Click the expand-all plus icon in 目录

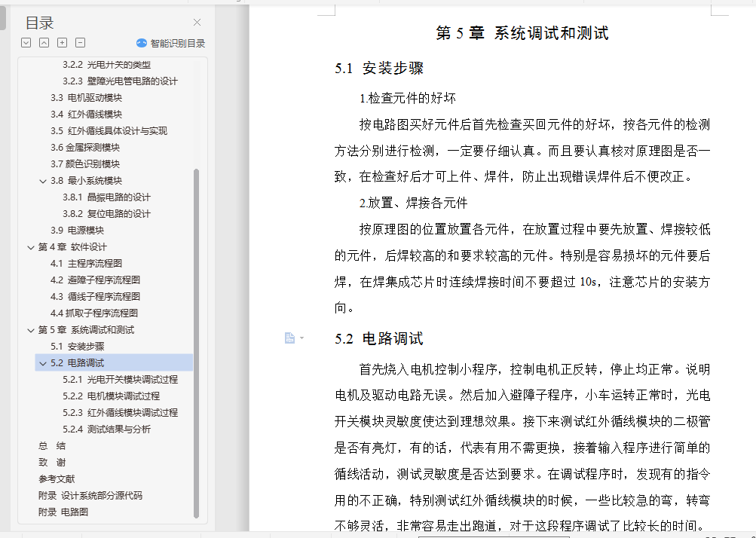coord(63,43)
